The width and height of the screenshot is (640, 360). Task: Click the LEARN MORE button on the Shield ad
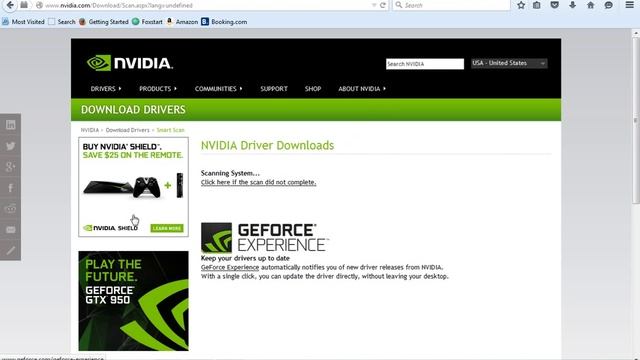tap(167, 228)
